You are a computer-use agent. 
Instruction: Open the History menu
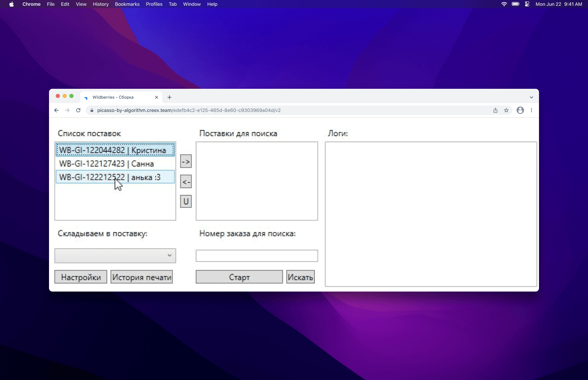(x=100, y=4)
